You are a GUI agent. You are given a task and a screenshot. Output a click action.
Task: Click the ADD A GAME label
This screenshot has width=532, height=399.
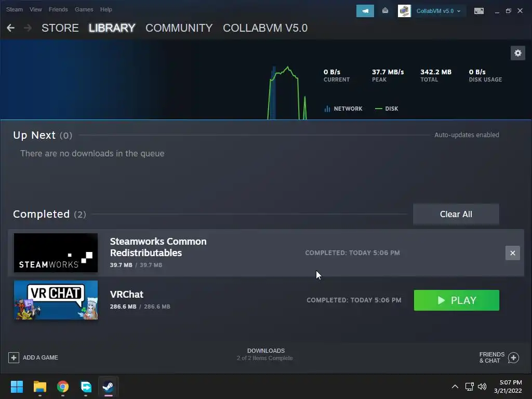point(41,357)
